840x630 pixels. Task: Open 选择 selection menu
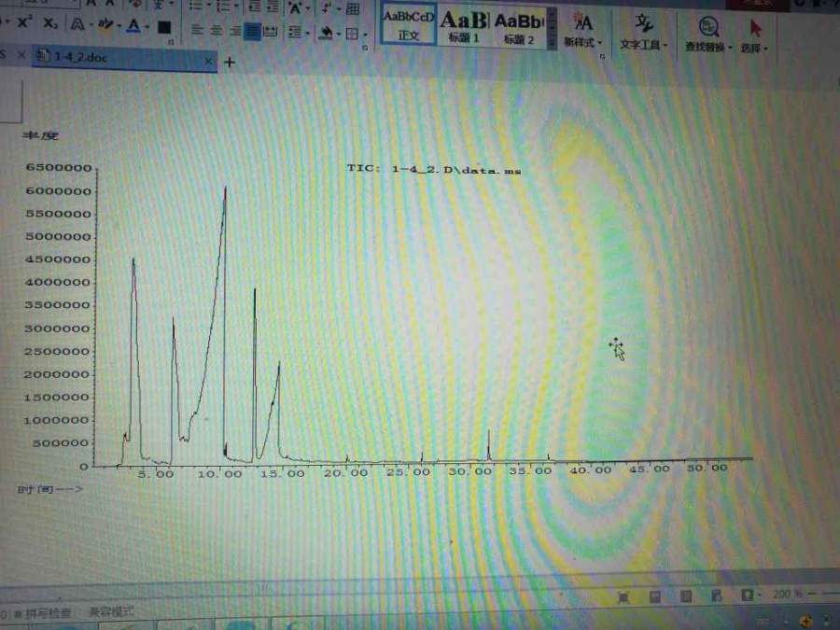coord(754,36)
